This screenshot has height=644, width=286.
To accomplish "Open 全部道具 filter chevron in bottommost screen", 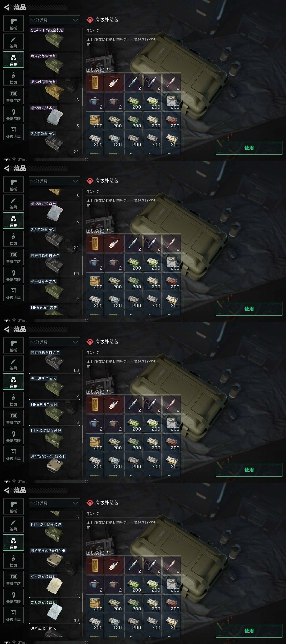I will 75,503.
